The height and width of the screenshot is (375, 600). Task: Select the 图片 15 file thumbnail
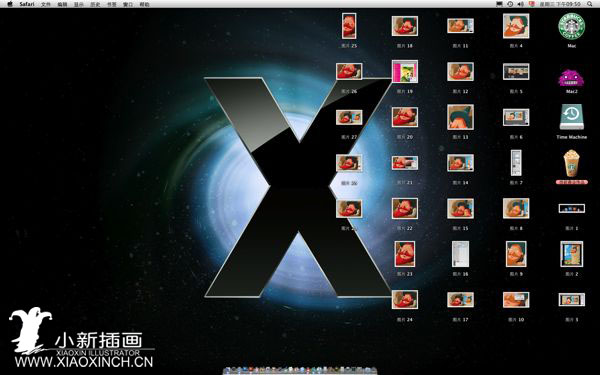(x=460, y=209)
